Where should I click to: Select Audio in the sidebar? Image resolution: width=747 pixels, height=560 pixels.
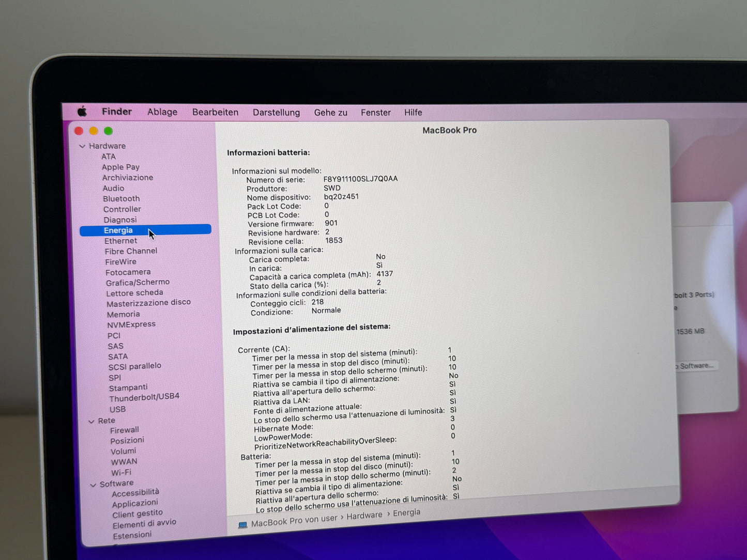[x=113, y=188]
